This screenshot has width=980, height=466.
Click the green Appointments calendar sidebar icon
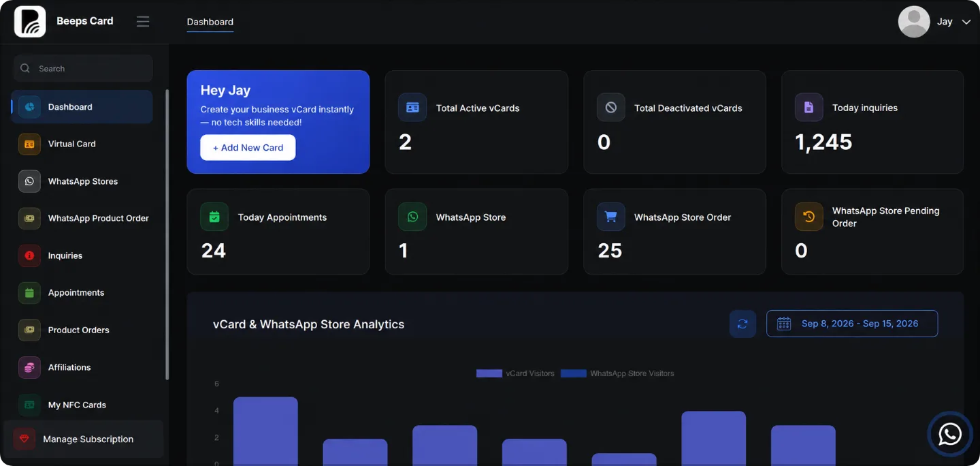point(29,293)
